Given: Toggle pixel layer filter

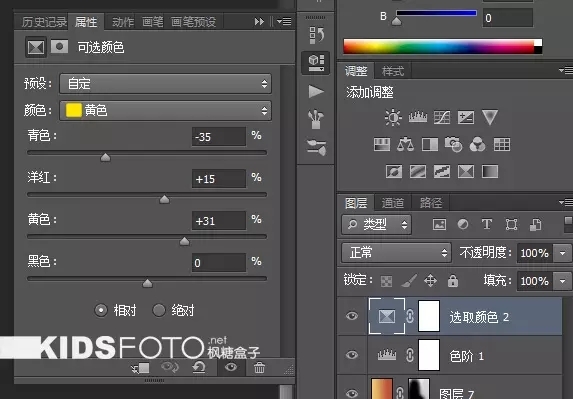Looking at the screenshot, I should pyautogui.click(x=439, y=224).
